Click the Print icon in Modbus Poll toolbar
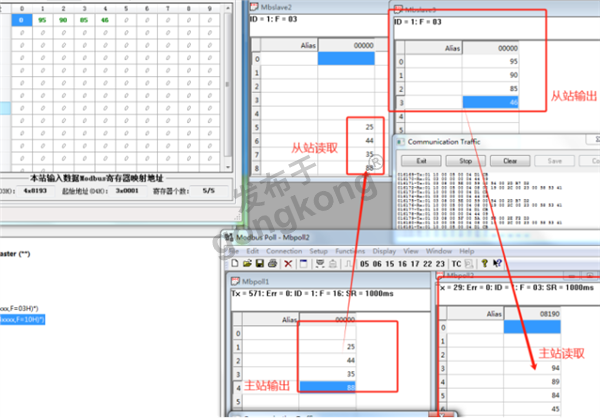 pos(272,263)
